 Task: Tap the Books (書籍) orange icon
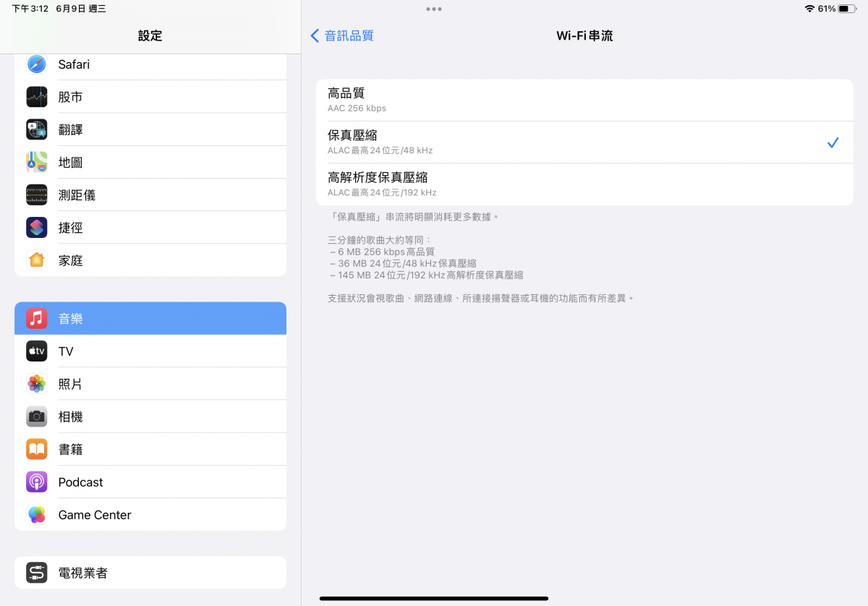click(37, 449)
